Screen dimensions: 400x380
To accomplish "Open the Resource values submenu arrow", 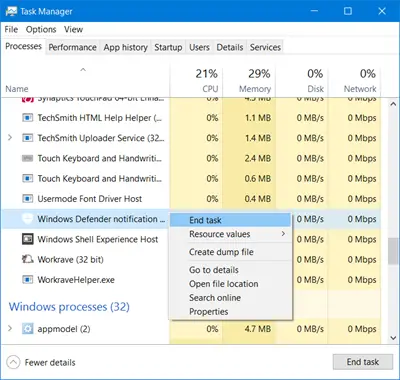I will (283, 234).
